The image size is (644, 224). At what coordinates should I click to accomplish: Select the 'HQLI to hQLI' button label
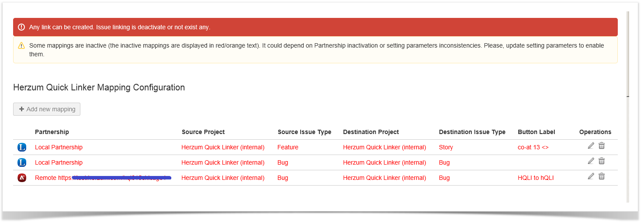[x=536, y=178]
